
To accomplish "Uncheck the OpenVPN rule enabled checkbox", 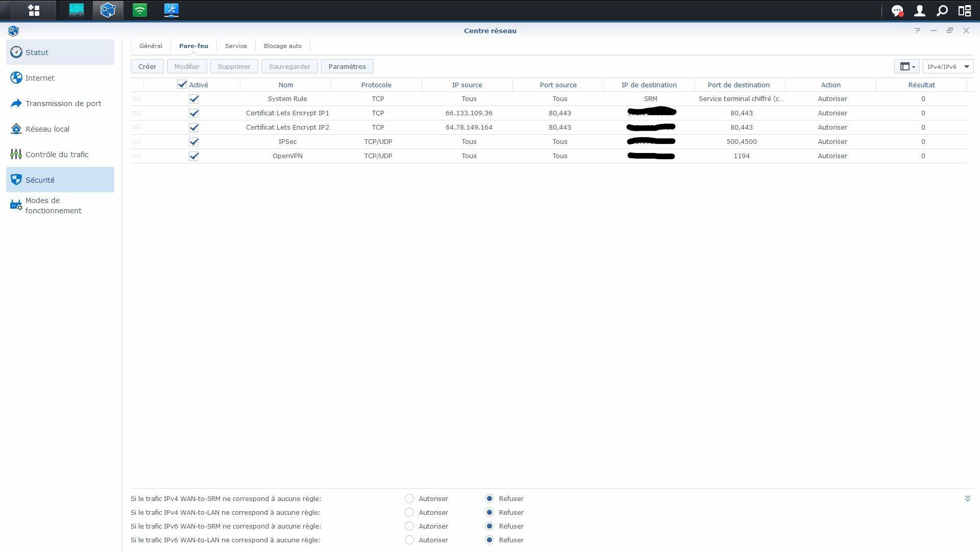I will pyautogui.click(x=193, y=156).
